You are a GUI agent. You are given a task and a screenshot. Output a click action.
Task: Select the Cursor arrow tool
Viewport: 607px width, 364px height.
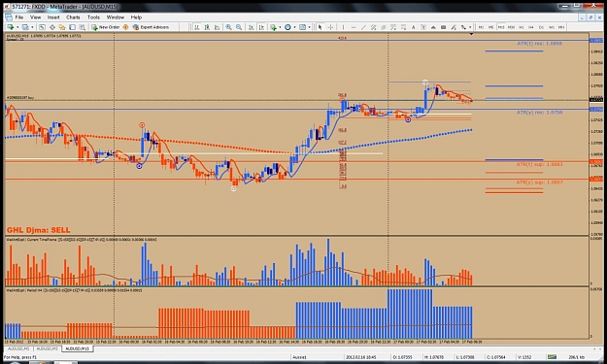tap(320, 27)
